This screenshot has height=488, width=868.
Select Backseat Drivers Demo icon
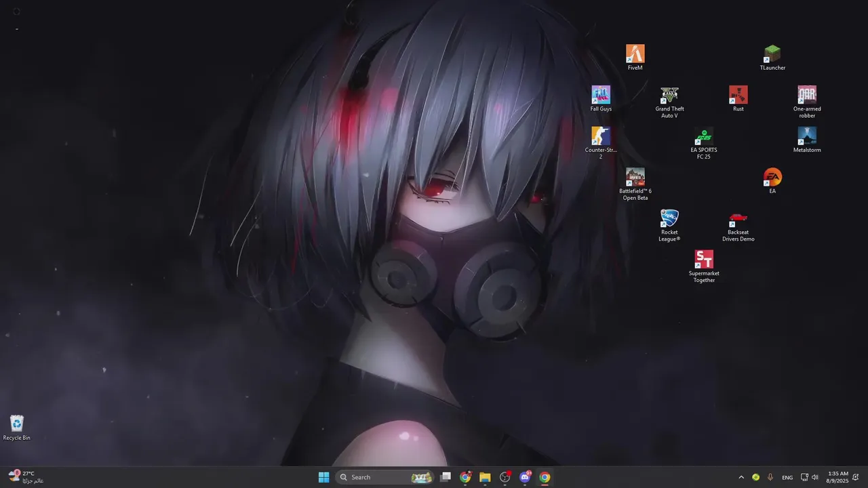(738, 226)
